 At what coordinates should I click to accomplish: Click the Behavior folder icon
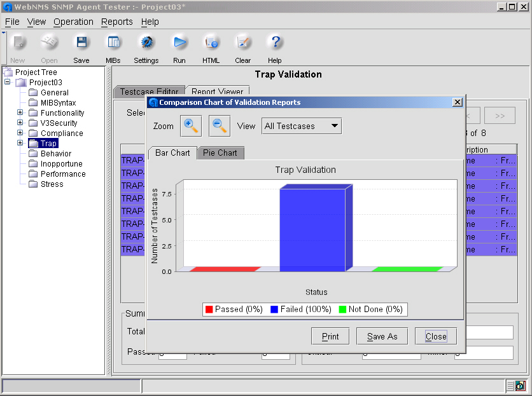point(33,154)
